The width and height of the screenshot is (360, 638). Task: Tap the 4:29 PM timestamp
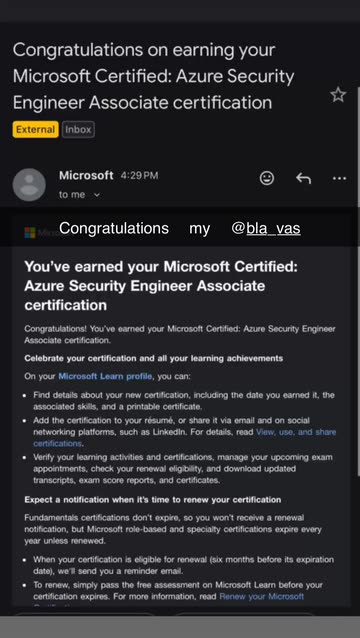140,176
